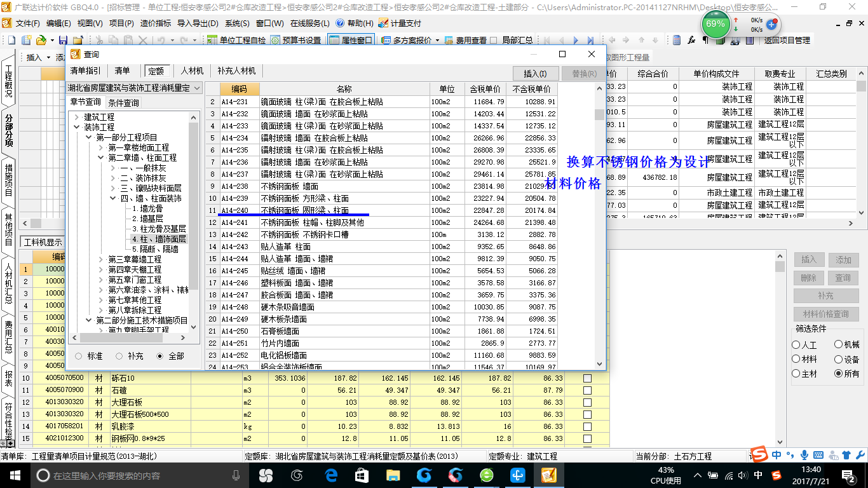Toggle the 局部汇总 checkbox
This screenshot has height=488, width=868.
493,40
